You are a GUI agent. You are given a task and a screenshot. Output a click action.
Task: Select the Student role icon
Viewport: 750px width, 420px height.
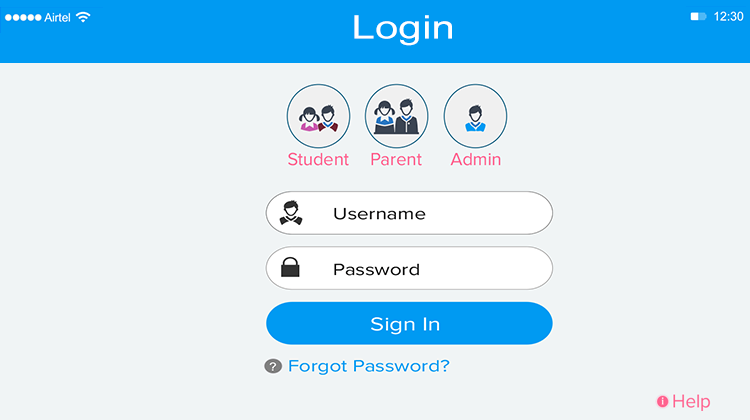(318, 116)
